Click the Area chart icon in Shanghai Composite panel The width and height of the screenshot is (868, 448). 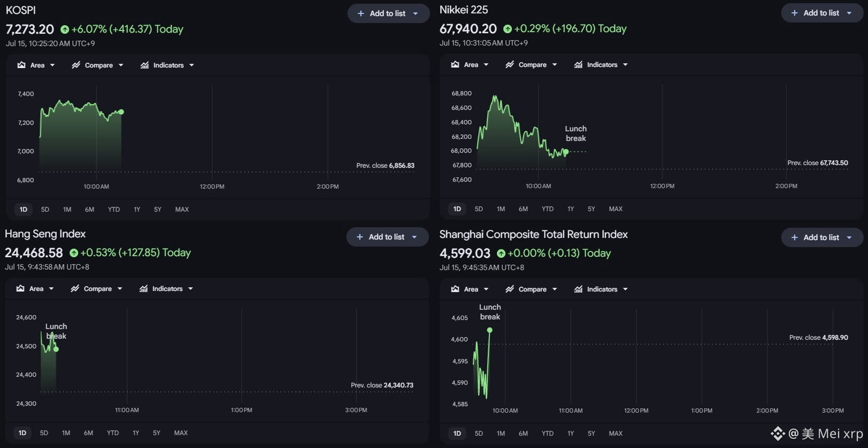(455, 289)
